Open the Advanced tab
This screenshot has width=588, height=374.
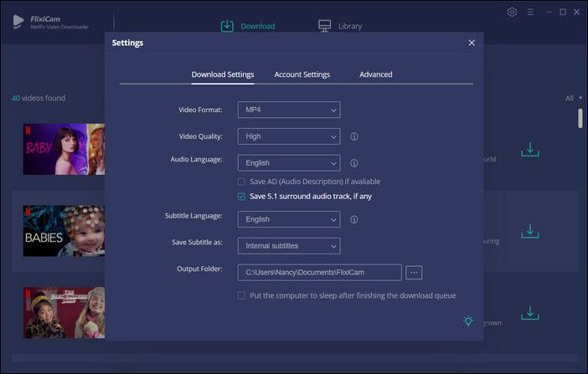[x=376, y=74]
